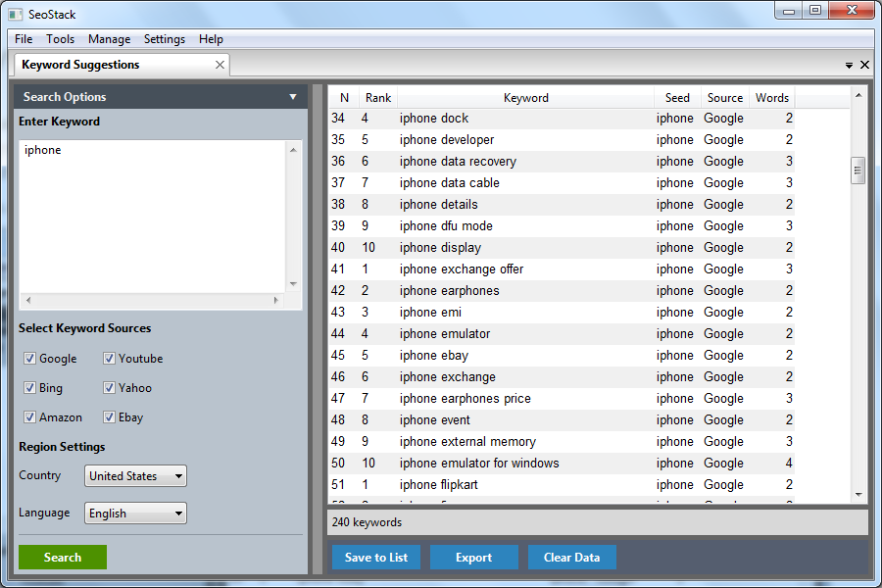Select the 'iphone external memory' row
The image size is (882, 588).
562,442
